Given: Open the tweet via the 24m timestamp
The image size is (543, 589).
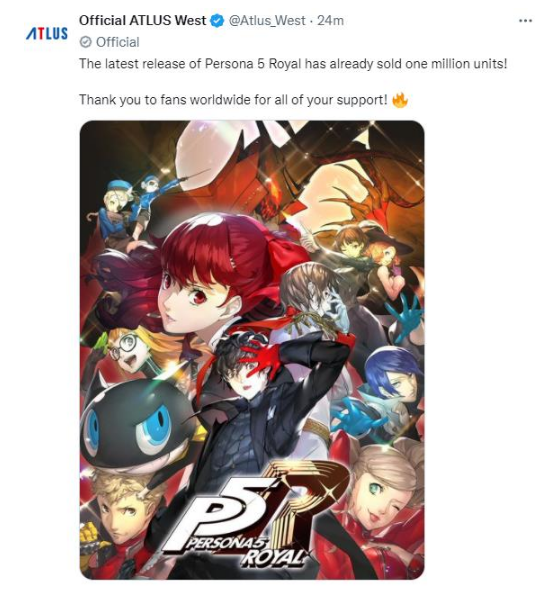Looking at the screenshot, I should click(330, 20).
